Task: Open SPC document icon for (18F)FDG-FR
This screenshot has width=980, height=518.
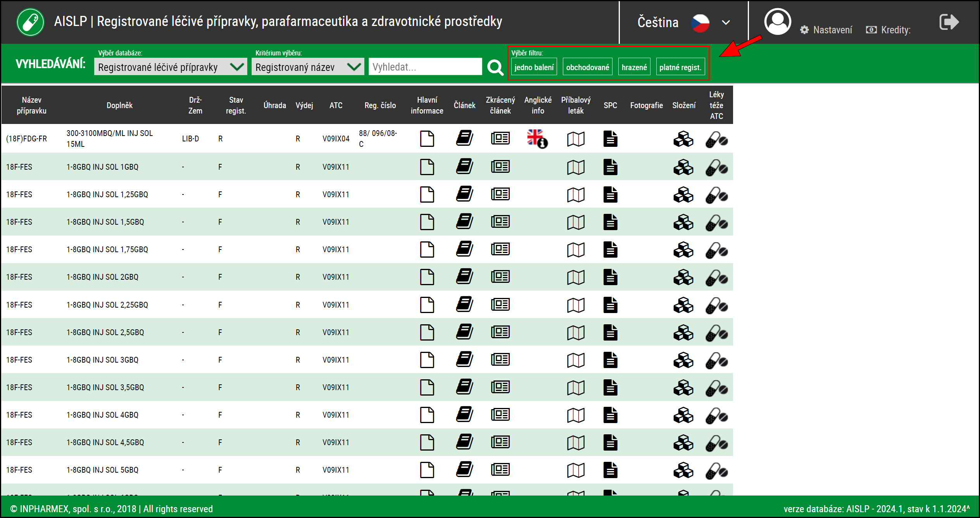Action: 610,139
